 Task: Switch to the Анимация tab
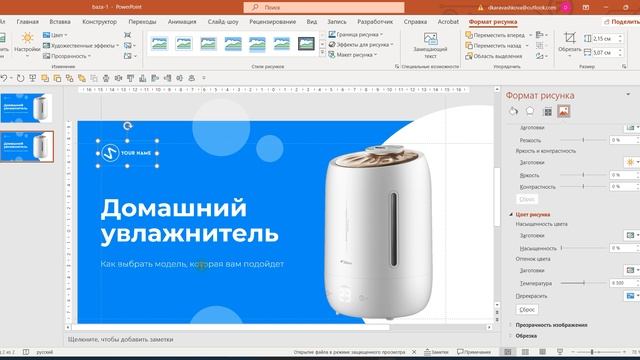click(182, 22)
